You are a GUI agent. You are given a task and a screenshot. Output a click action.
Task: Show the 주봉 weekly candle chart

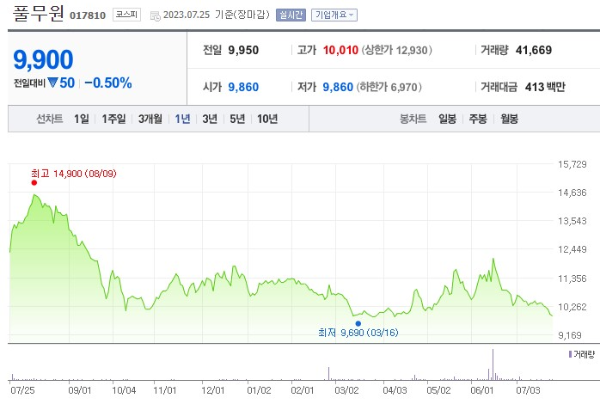tap(478, 119)
